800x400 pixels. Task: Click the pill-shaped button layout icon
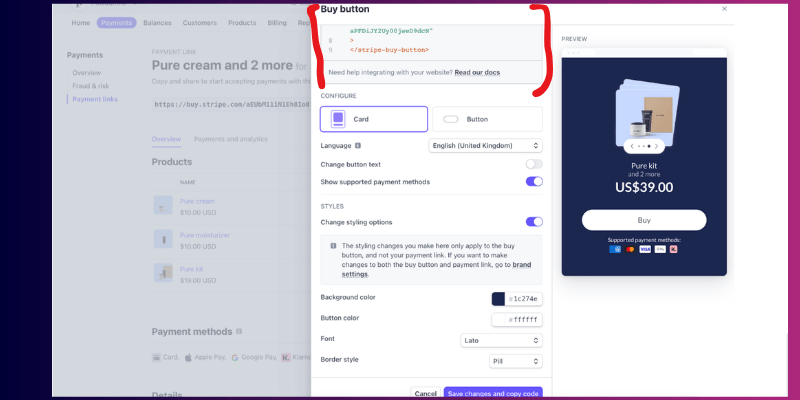(451, 119)
